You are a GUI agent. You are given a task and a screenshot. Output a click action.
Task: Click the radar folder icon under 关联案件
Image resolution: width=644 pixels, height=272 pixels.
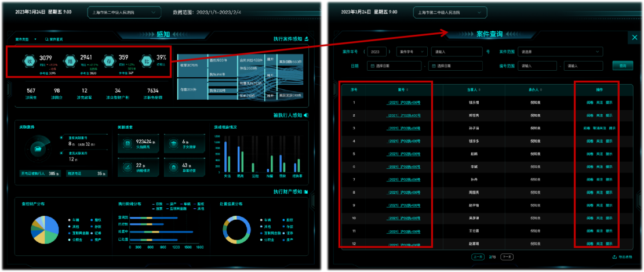click(x=38, y=148)
